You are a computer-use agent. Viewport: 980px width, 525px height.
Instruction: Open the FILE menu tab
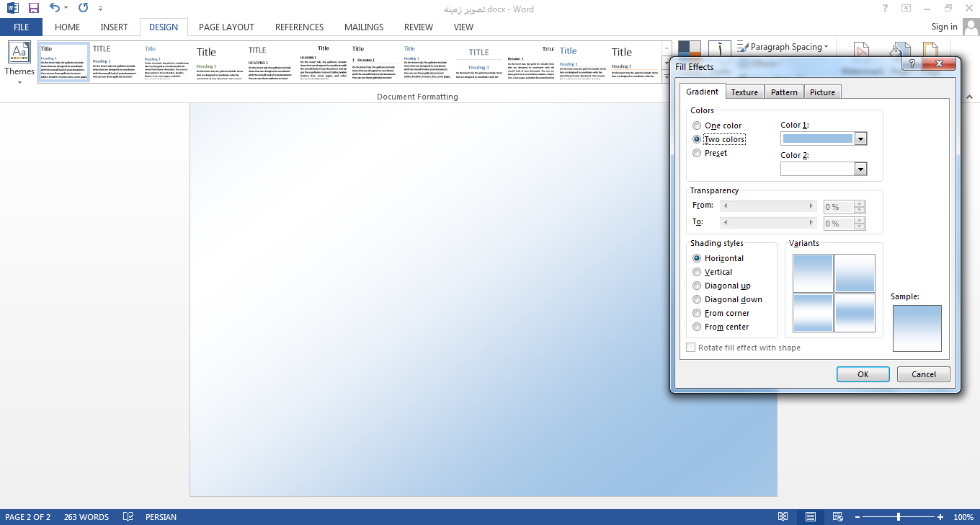(x=22, y=27)
